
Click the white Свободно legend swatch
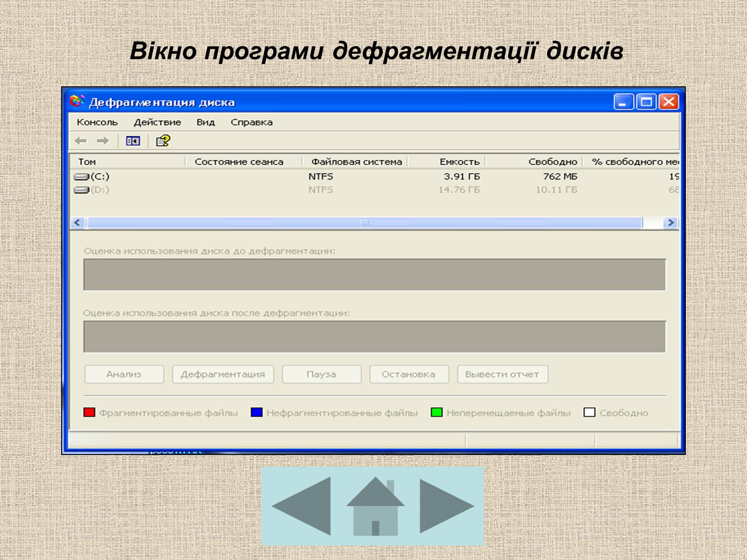[590, 413]
